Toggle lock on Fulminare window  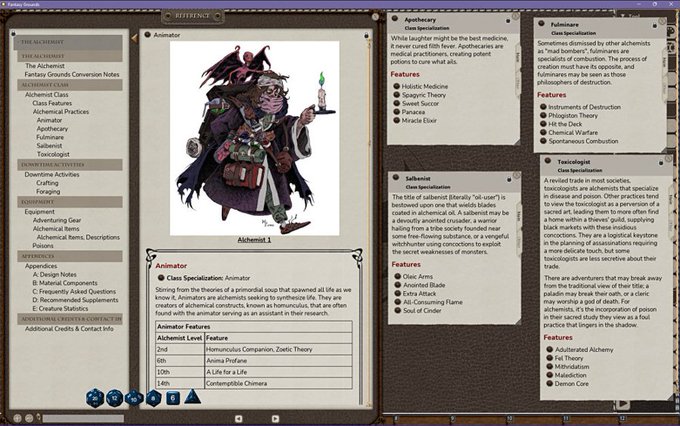654,26
